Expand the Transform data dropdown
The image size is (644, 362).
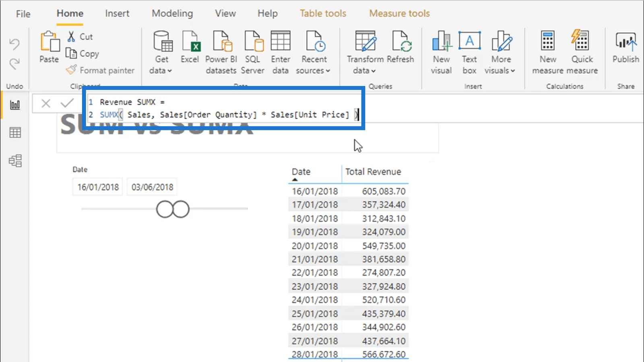coord(365,53)
